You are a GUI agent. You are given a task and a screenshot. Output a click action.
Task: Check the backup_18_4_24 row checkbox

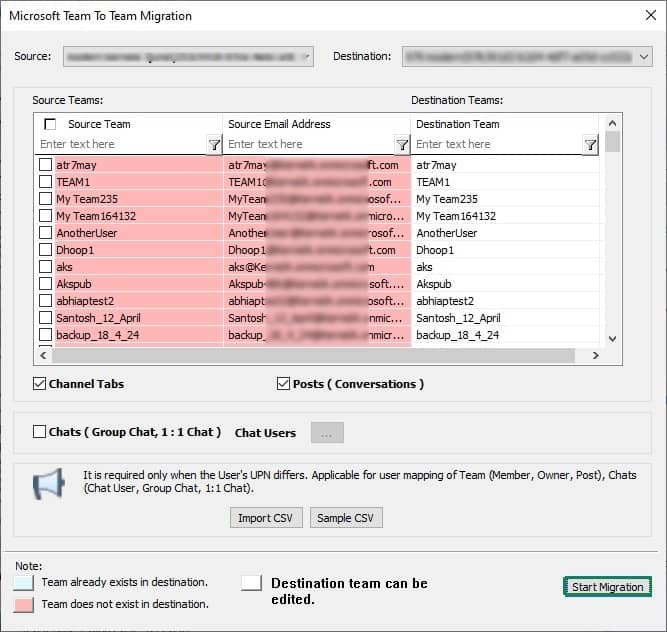(x=46, y=335)
